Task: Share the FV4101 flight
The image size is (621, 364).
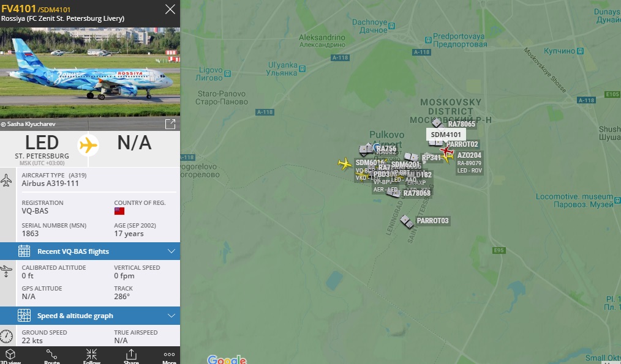Action: coord(131,356)
